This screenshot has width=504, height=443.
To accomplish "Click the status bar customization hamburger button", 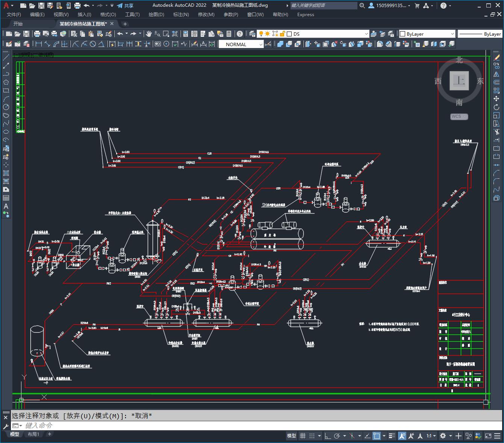I will coord(498,436).
